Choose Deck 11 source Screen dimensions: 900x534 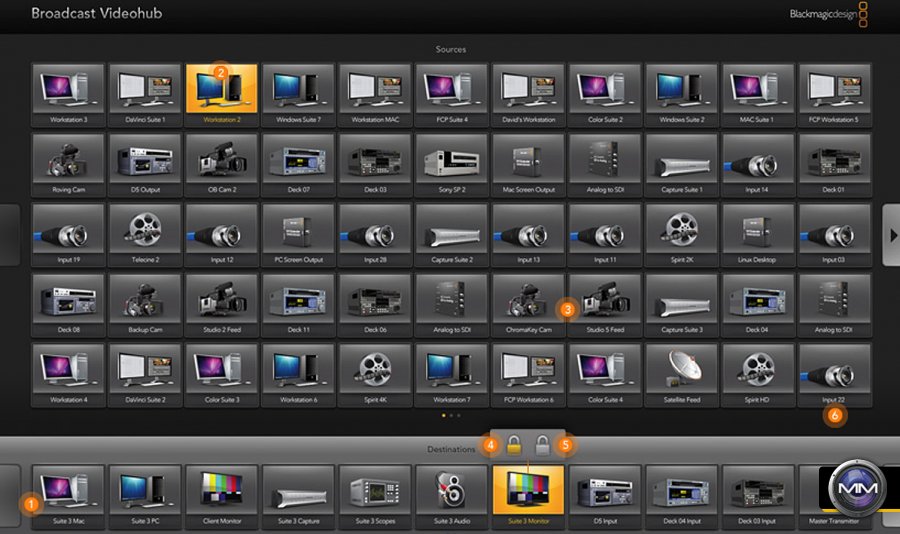point(298,305)
